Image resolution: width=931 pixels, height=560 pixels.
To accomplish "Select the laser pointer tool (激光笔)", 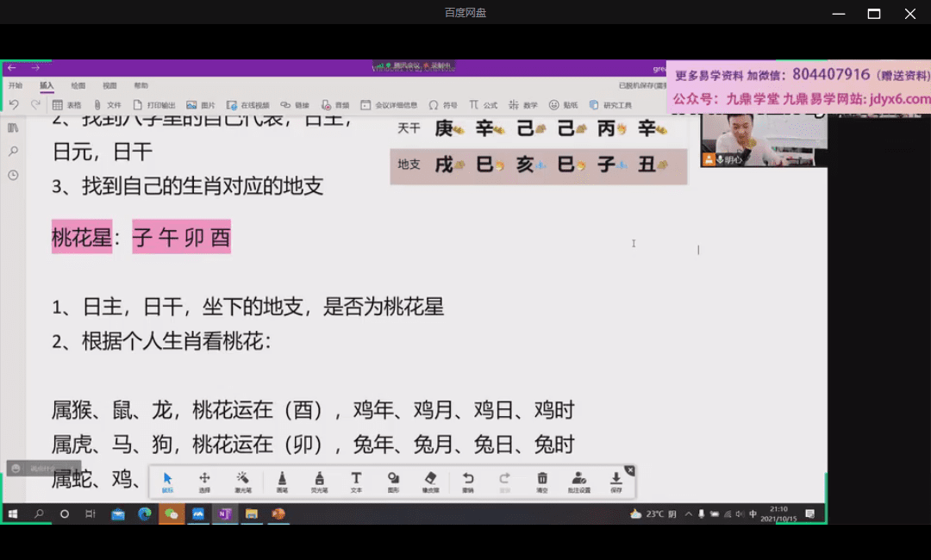I will pos(243,481).
